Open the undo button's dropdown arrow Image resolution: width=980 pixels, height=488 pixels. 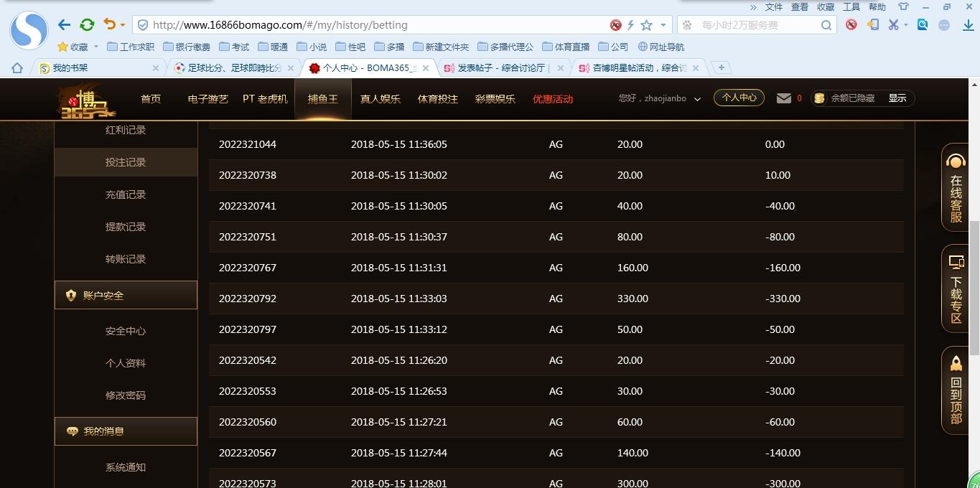pyautogui.click(x=121, y=24)
